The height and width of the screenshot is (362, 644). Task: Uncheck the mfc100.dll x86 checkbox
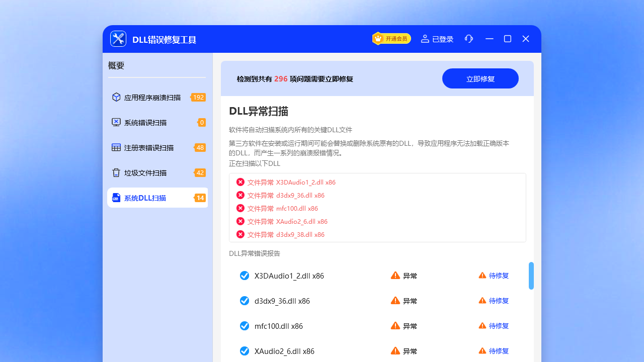245,326
